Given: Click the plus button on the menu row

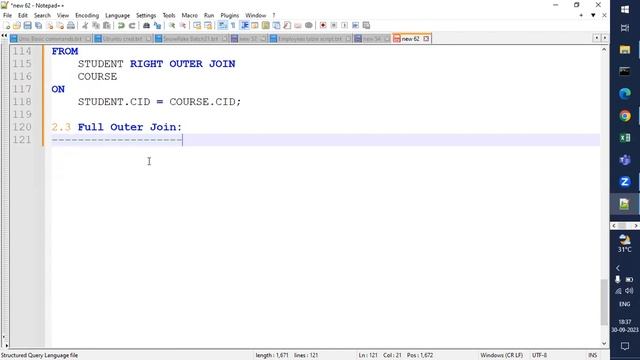Looking at the screenshot, I should [581, 15].
